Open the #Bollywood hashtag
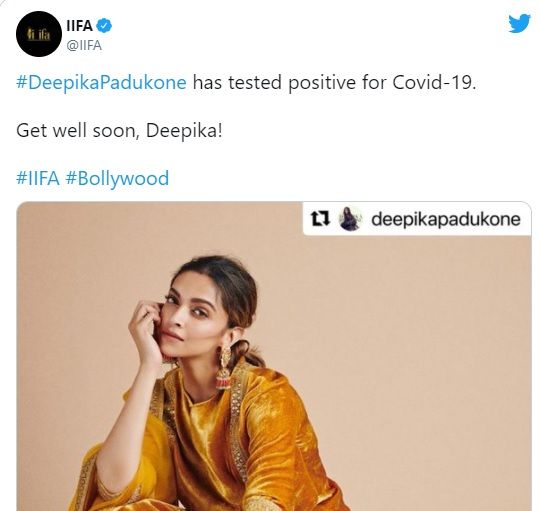540x511 pixels. coord(117,178)
